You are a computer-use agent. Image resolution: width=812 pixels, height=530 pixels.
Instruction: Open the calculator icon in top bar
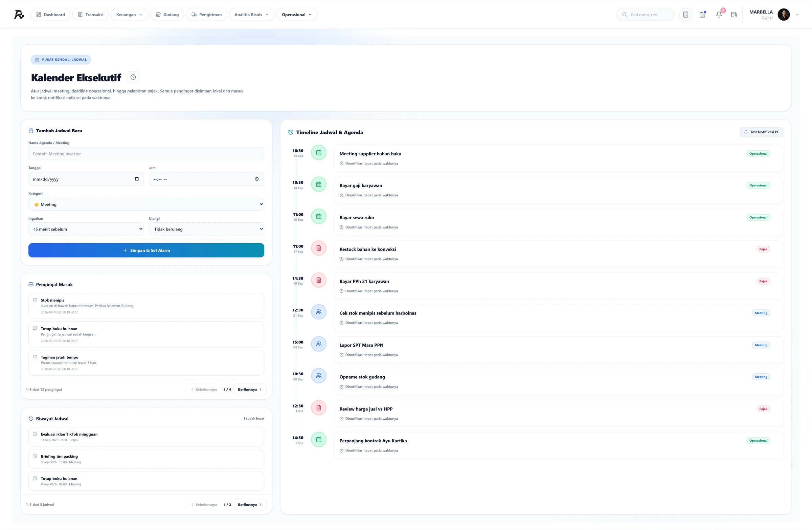pyautogui.click(x=685, y=15)
